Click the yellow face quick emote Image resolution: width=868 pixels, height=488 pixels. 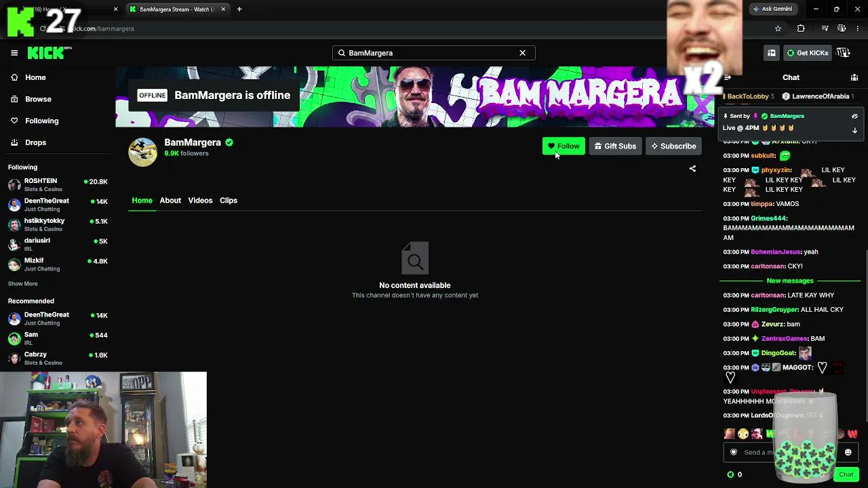[x=743, y=434]
